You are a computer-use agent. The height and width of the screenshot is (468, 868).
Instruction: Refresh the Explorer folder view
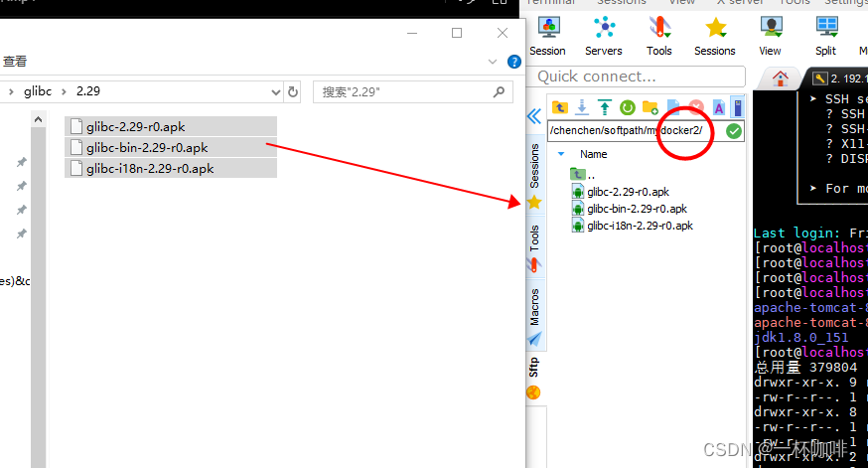(293, 92)
